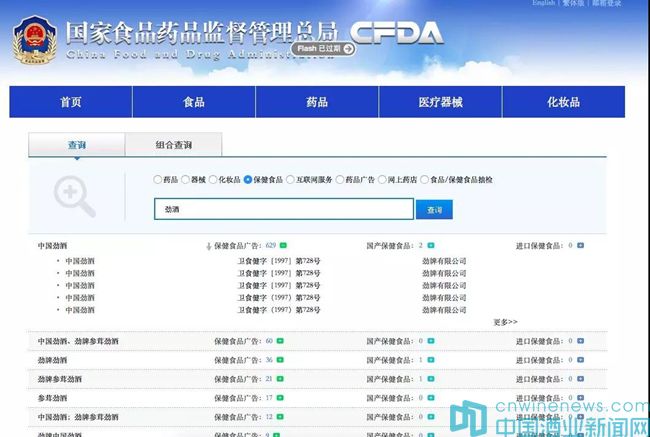Image resolution: width=650 pixels, height=437 pixels.
Task: Expand more results via 更多>> link
Action: pos(505,322)
